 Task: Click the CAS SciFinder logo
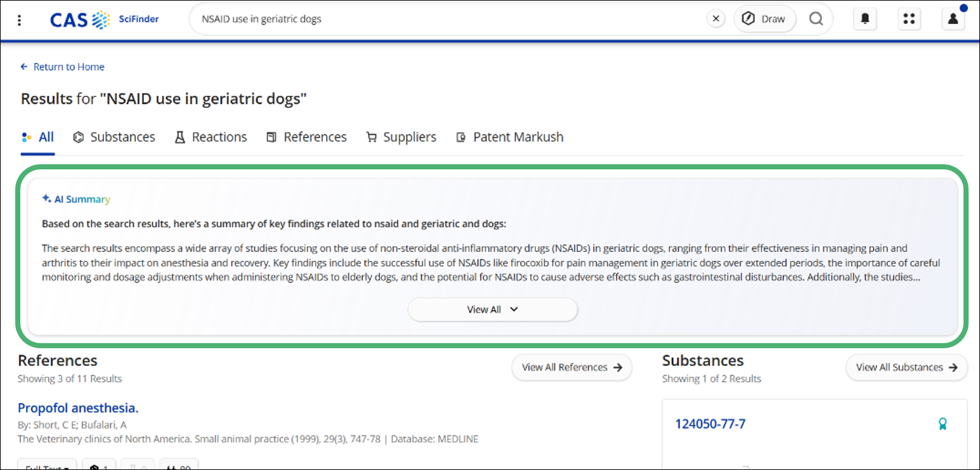pos(105,20)
